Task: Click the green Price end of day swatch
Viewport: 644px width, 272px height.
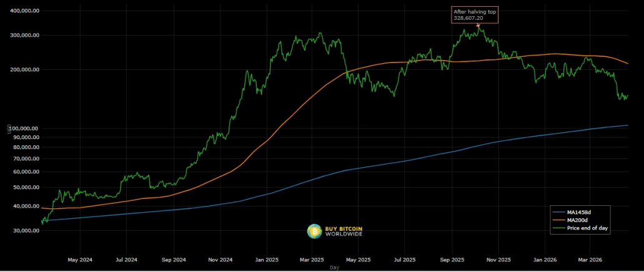Action: point(559,228)
